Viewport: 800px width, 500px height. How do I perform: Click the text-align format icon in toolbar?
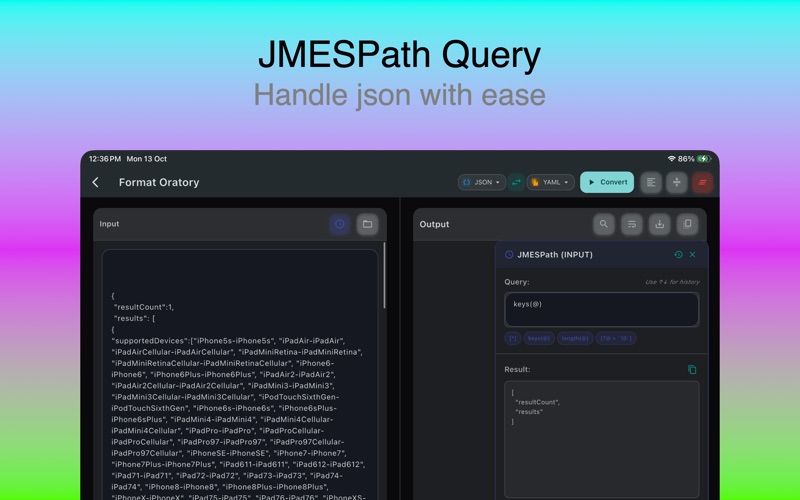651,182
